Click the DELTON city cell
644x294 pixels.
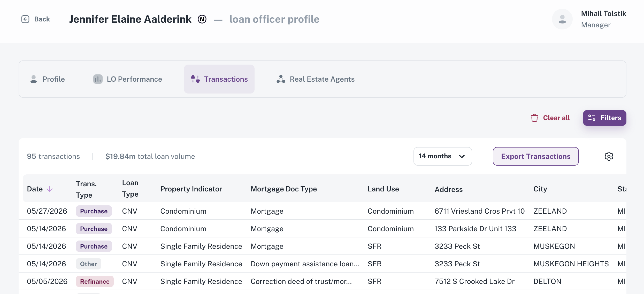547,281
